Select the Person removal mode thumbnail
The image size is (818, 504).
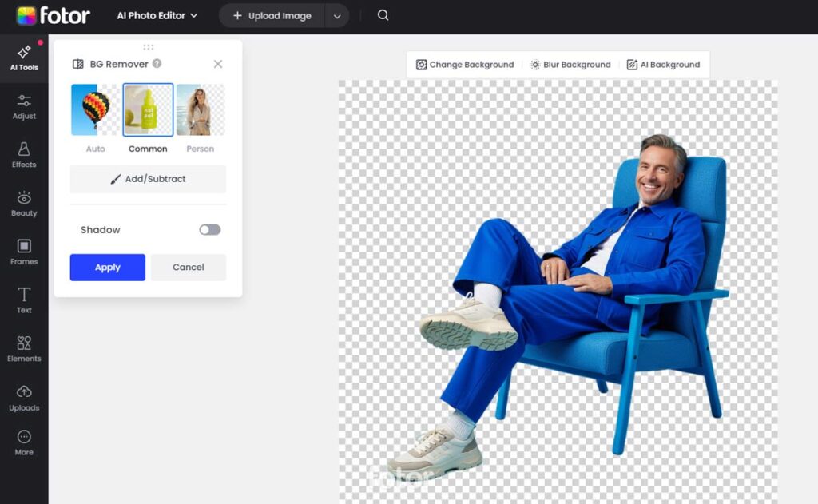[200, 110]
